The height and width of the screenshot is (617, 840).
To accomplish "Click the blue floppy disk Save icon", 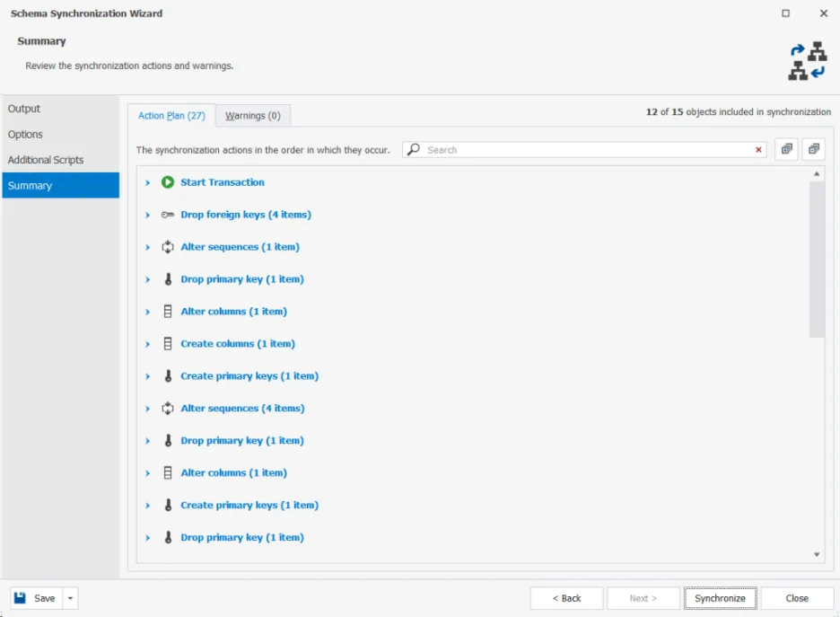I will (20, 598).
